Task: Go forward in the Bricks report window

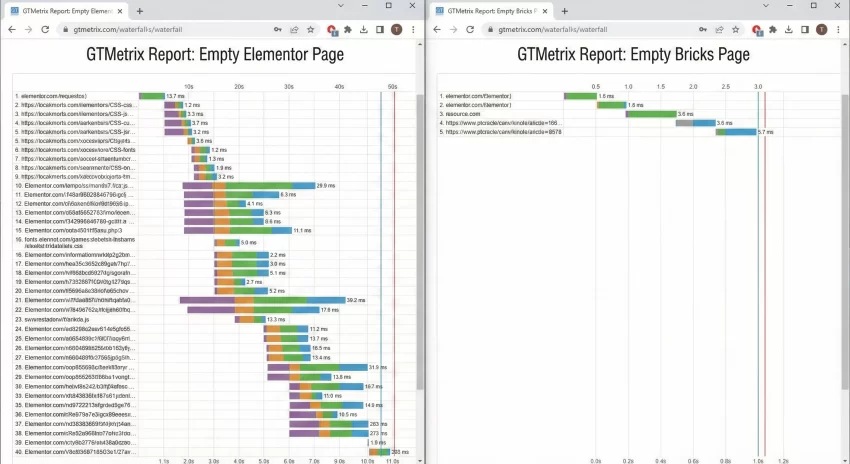Action: tap(454, 29)
